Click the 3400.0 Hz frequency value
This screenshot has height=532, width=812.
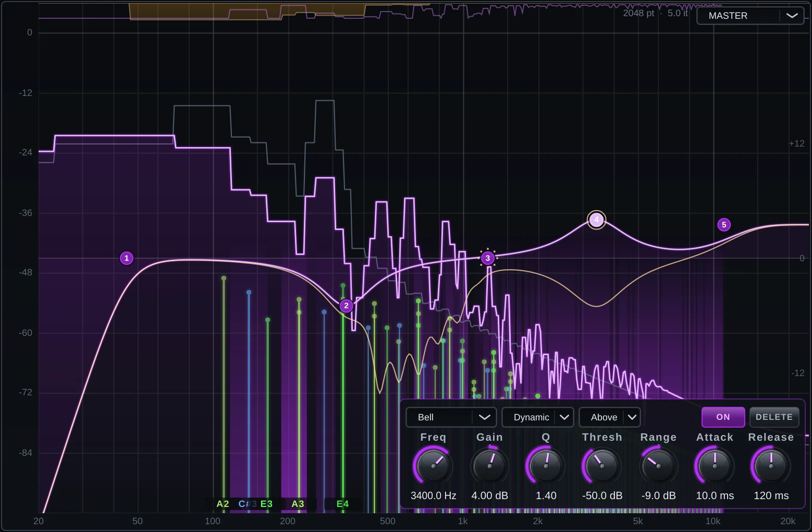(x=433, y=495)
